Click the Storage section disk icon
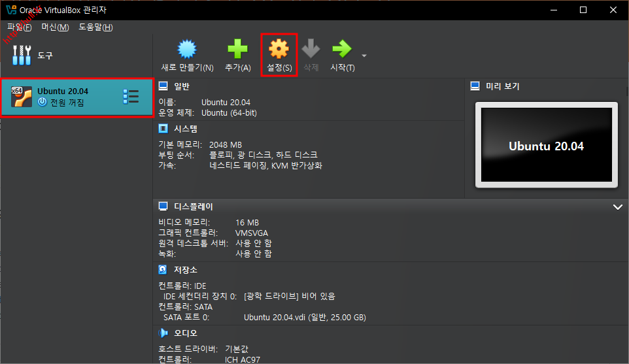The width and height of the screenshot is (629, 364). [162, 269]
